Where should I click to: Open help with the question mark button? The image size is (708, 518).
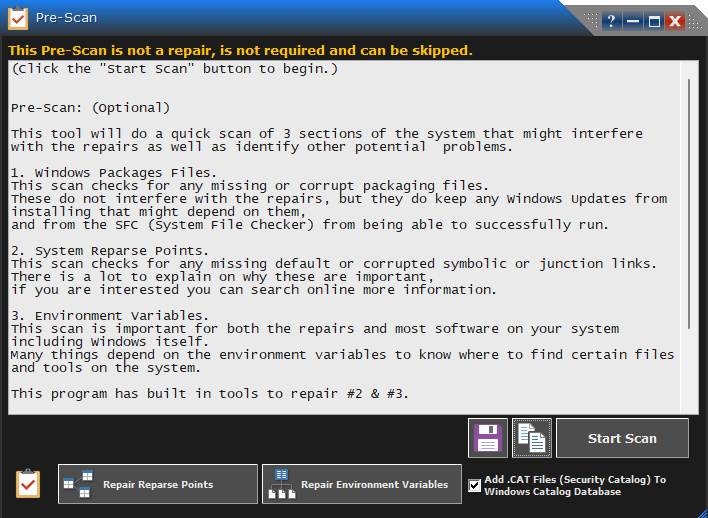[x=610, y=20]
